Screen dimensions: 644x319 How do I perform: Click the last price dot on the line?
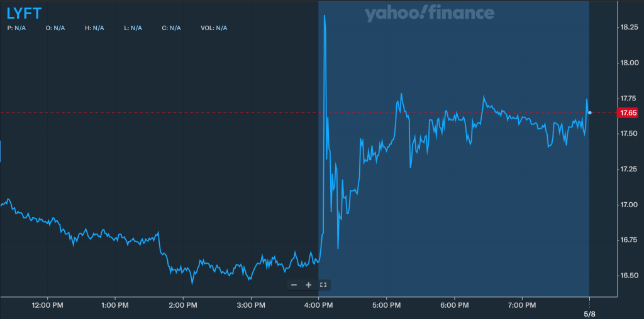click(x=590, y=112)
